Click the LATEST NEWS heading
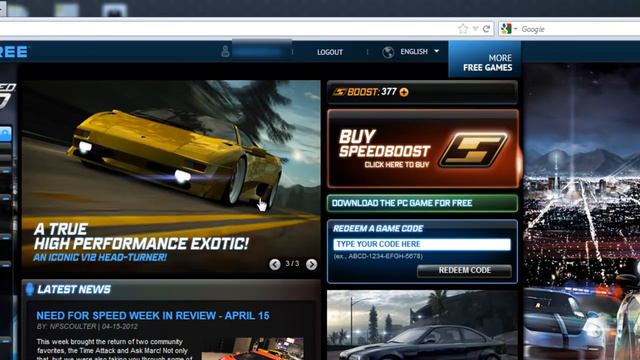Screen dimensions: 640x360 [x=74, y=289]
